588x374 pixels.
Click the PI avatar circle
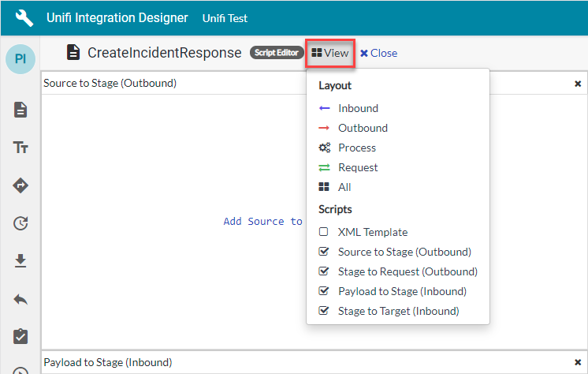(20, 60)
